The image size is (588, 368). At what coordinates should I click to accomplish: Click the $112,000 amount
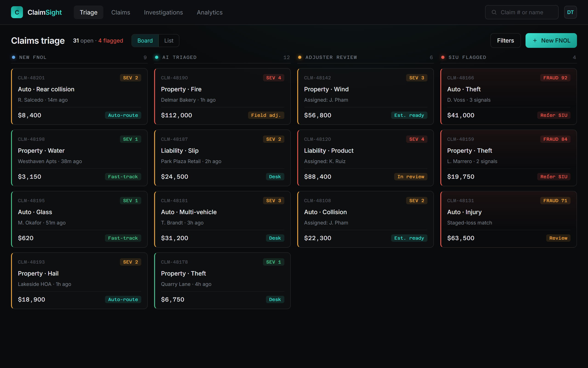(x=177, y=115)
